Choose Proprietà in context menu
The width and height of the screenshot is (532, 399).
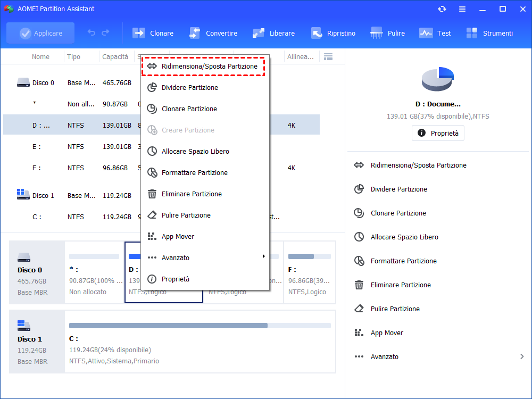pos(205,279)
